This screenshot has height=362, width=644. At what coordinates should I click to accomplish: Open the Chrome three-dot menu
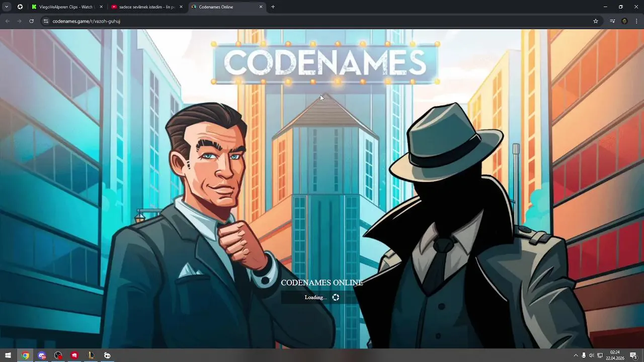tap(636, 21)
